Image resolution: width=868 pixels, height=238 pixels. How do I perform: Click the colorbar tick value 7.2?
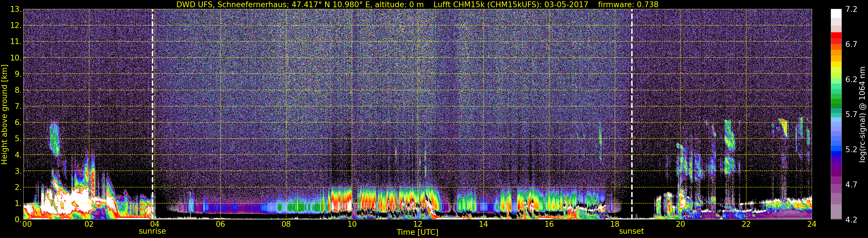[851, 10]
